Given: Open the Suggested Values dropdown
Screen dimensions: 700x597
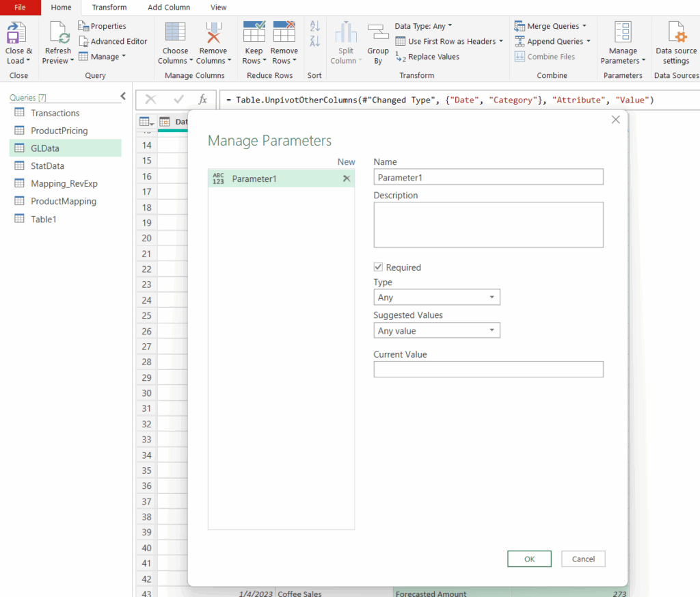Looking at the screenshot, I should click(437, 331).
